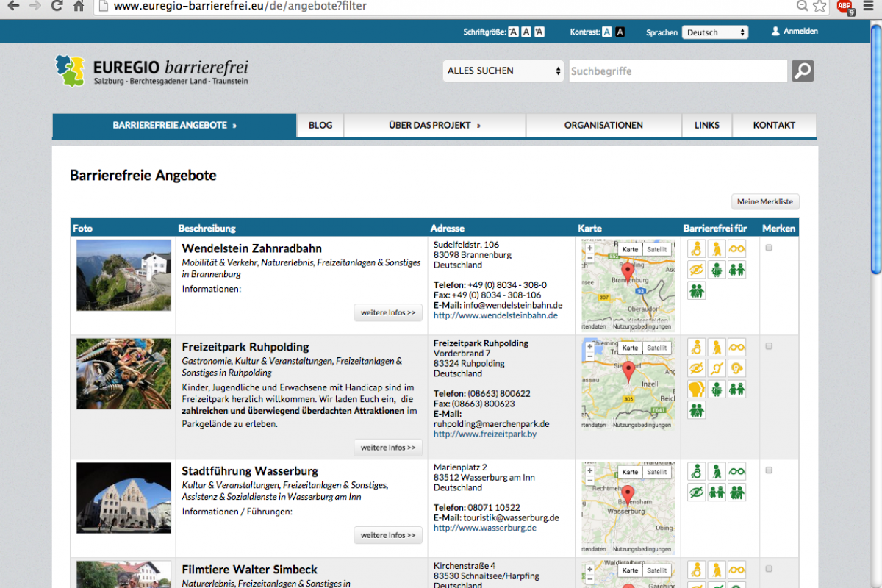
Task: Zoom in on the Wendelstein Zahnradbahn map
Action: 589,248
